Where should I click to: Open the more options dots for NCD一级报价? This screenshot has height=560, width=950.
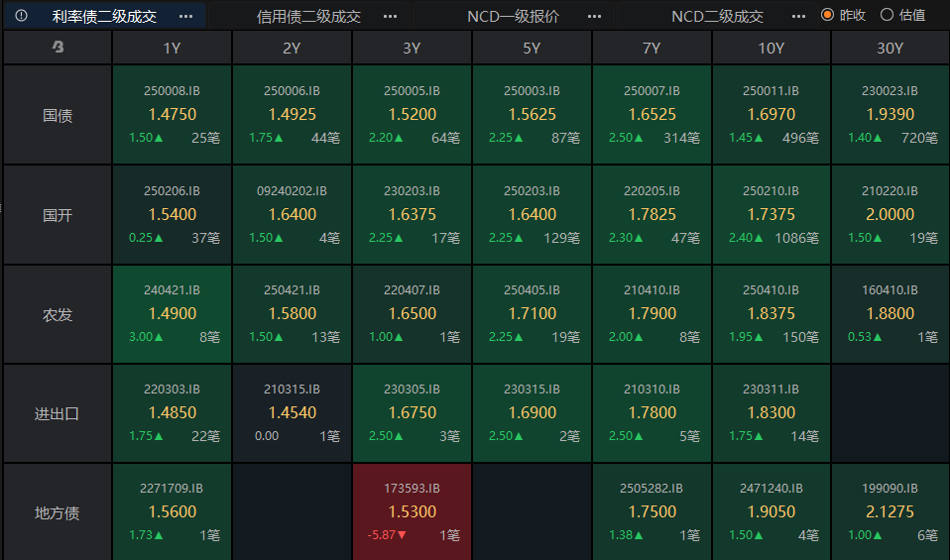point(594,16)
